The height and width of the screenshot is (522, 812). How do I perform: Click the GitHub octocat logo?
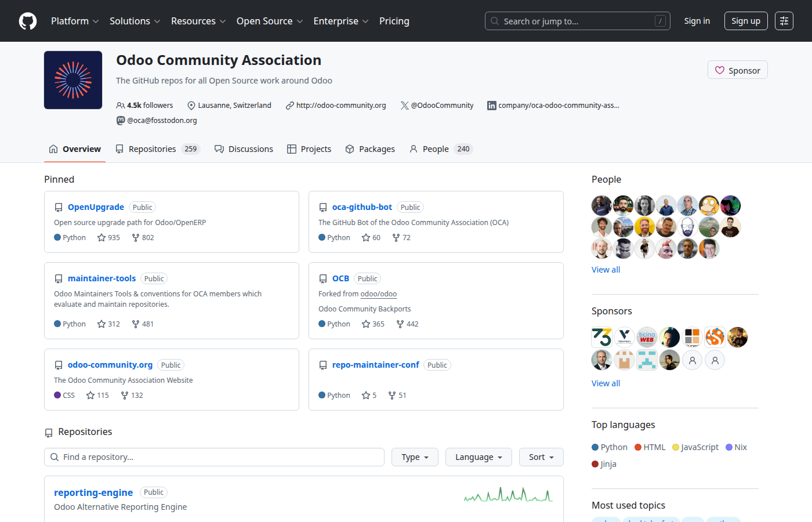[x=27, y=21]
